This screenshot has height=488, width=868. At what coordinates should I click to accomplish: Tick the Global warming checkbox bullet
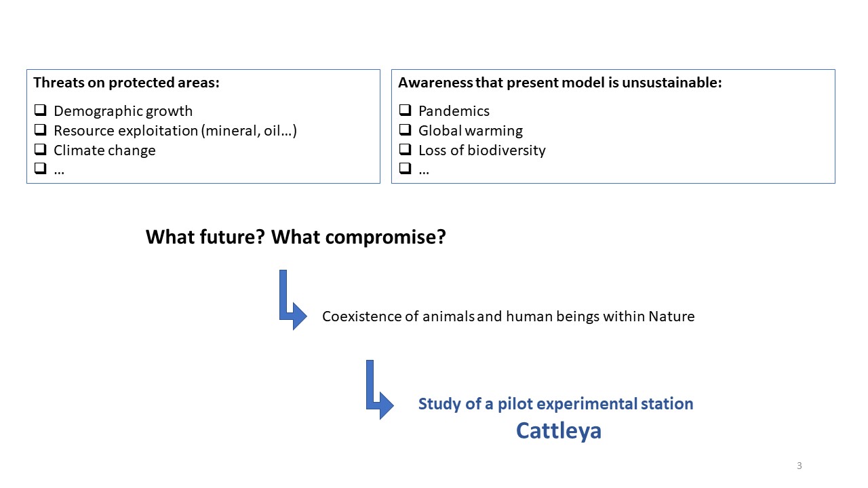click(x=405, y=130)
